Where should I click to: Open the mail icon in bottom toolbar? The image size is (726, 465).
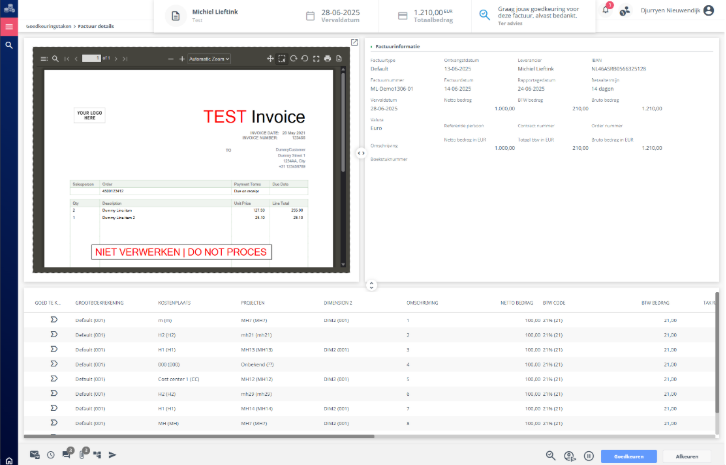(35, 455)
